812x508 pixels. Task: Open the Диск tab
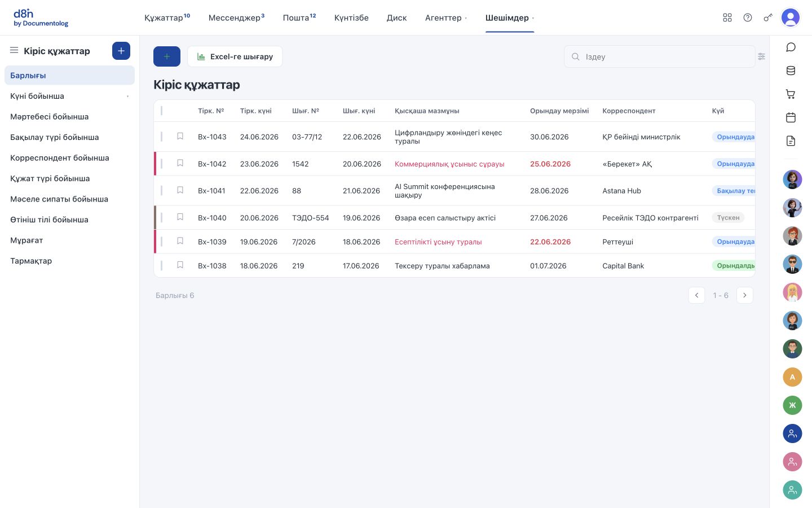point(397,17)
